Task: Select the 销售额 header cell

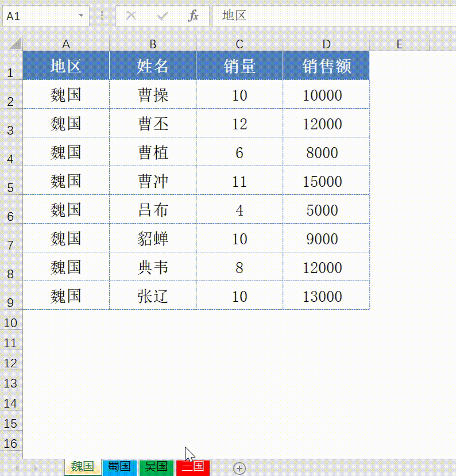Action: click(326, 66)
